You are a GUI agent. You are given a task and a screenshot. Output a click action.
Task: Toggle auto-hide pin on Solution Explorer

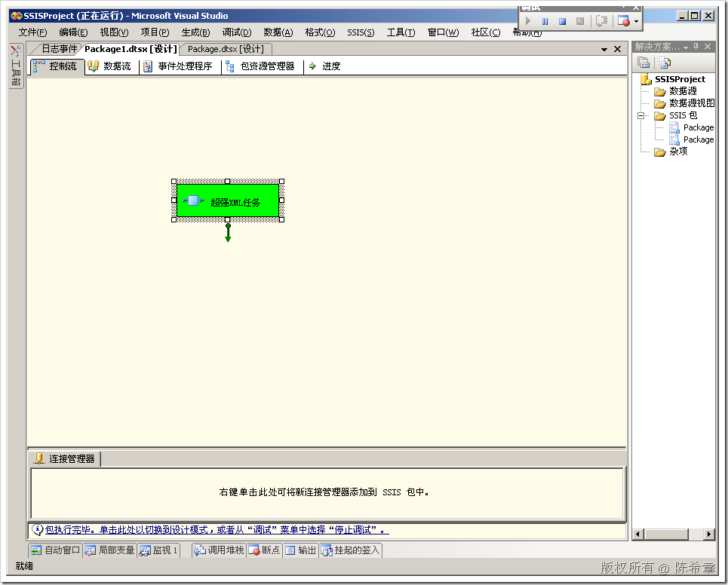click(696, 47)
